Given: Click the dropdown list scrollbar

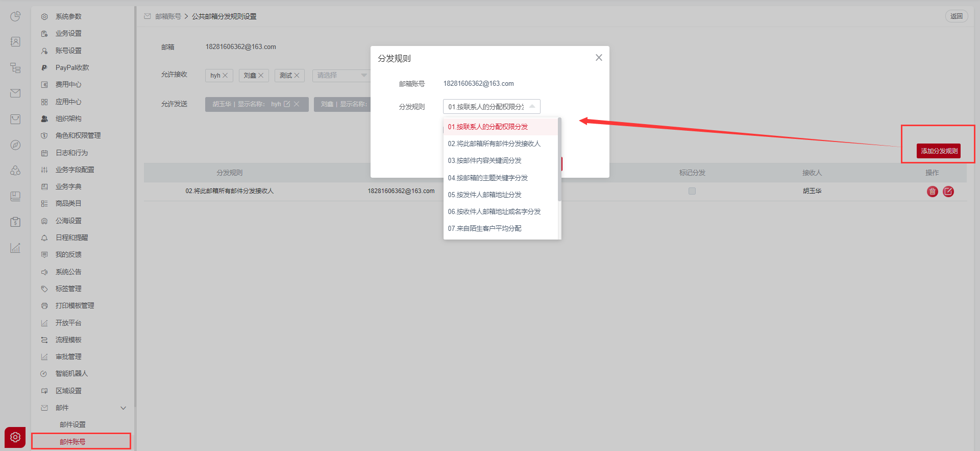Looking at the screenshot, I should [560, 159].
